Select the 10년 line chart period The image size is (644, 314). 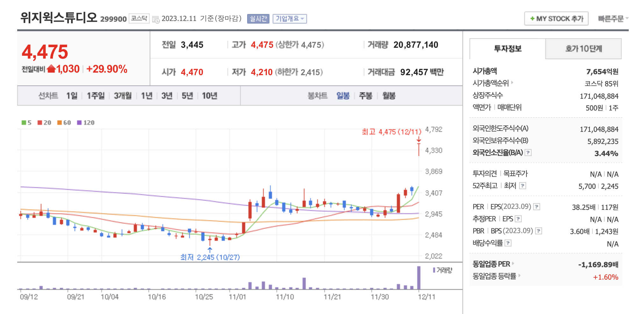coord(210,96)
